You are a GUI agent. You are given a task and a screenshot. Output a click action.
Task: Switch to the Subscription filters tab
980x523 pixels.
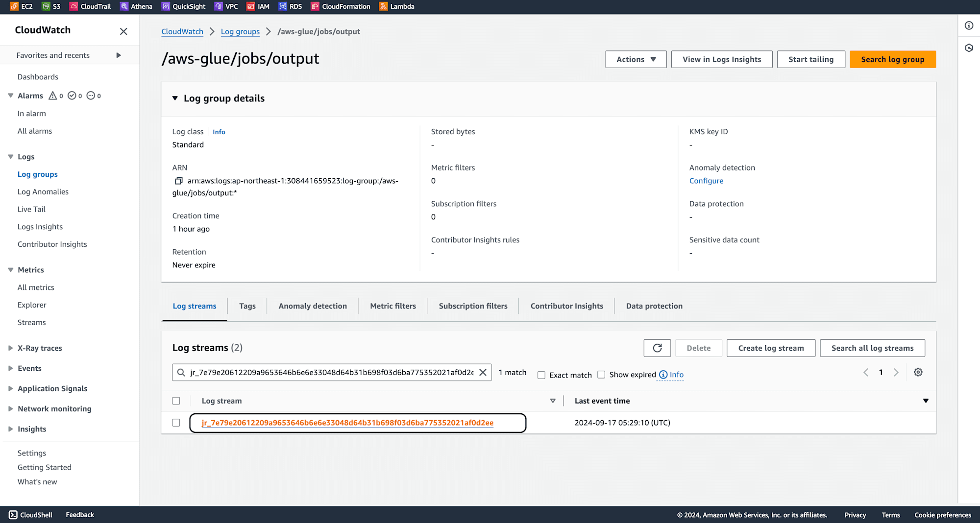(473, 306)
